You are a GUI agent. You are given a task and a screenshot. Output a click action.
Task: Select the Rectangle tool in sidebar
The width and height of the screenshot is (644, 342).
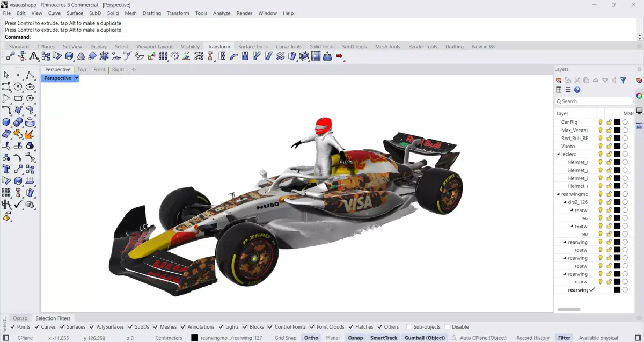point(18,98)
